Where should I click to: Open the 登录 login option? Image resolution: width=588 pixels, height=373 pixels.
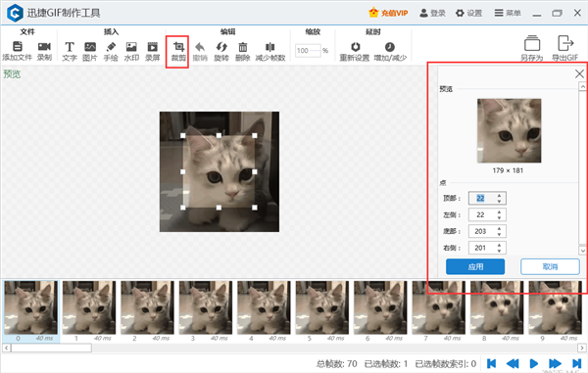tap(432, 13)
